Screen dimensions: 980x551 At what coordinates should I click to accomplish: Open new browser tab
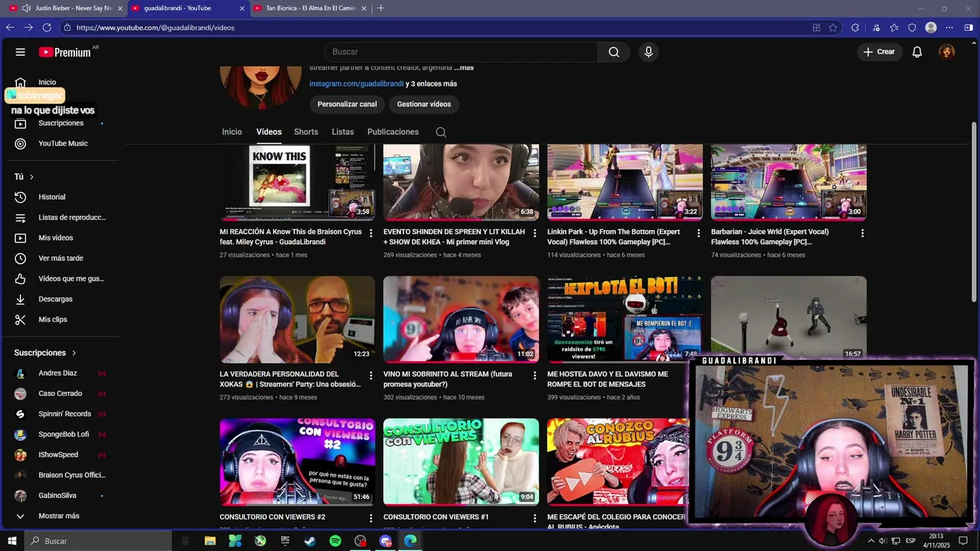tap(381, 8)
